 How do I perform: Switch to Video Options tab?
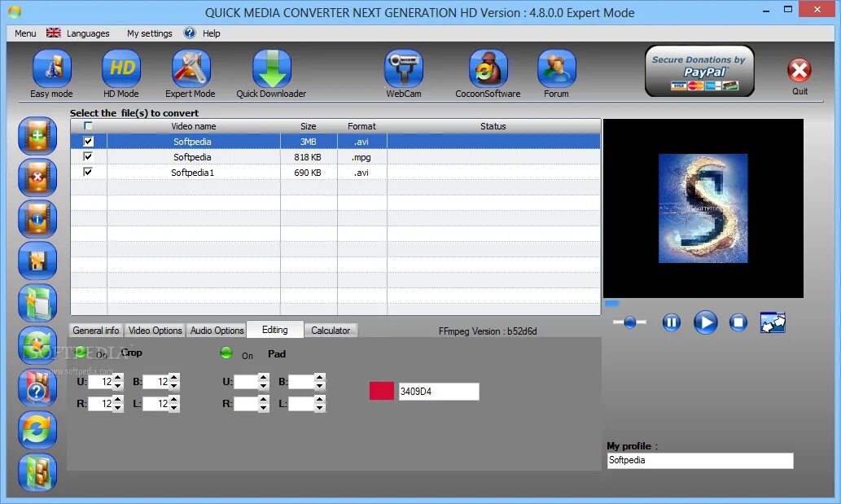pyautogui.click(x=155, y=331)
